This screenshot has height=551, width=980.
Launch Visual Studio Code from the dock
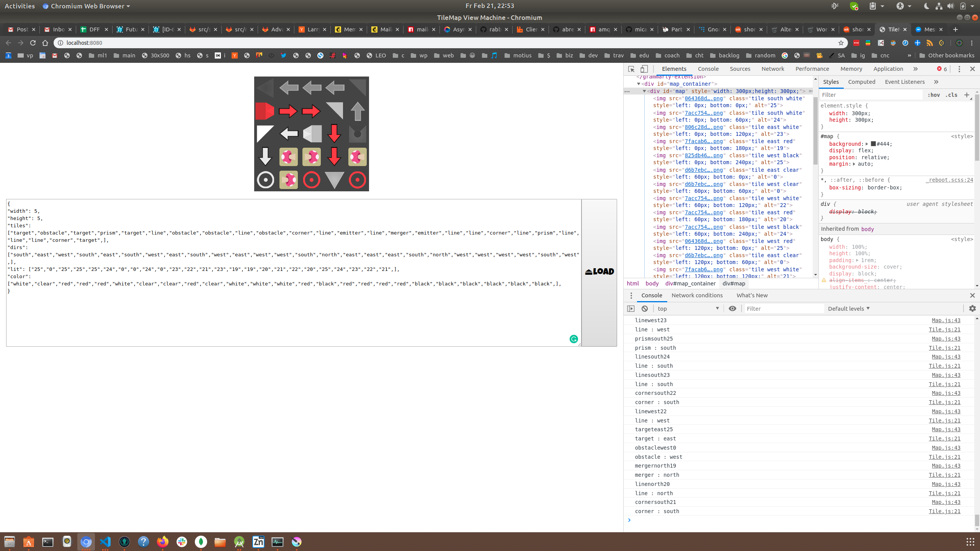(x=105, y=542)
